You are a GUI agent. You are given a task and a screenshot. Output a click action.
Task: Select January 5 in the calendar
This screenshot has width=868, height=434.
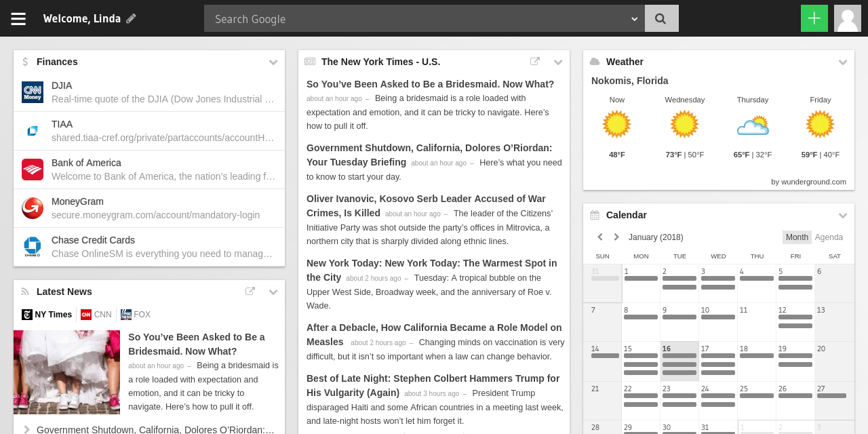[795, 283]
